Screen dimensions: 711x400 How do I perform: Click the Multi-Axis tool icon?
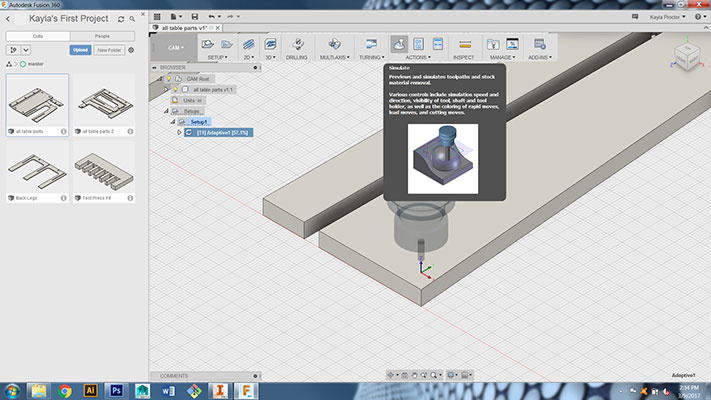click(x=335, y=44)
